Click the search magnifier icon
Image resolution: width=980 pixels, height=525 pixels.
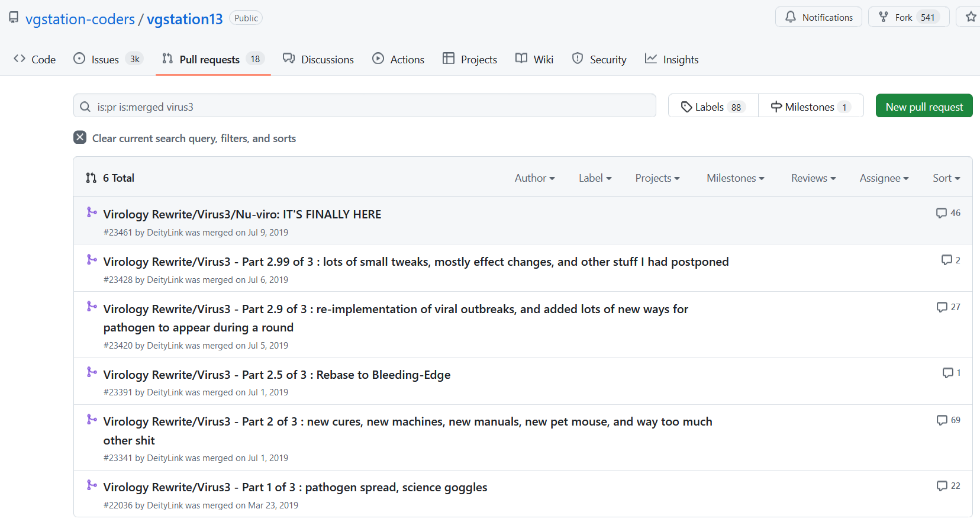[85, 107]
